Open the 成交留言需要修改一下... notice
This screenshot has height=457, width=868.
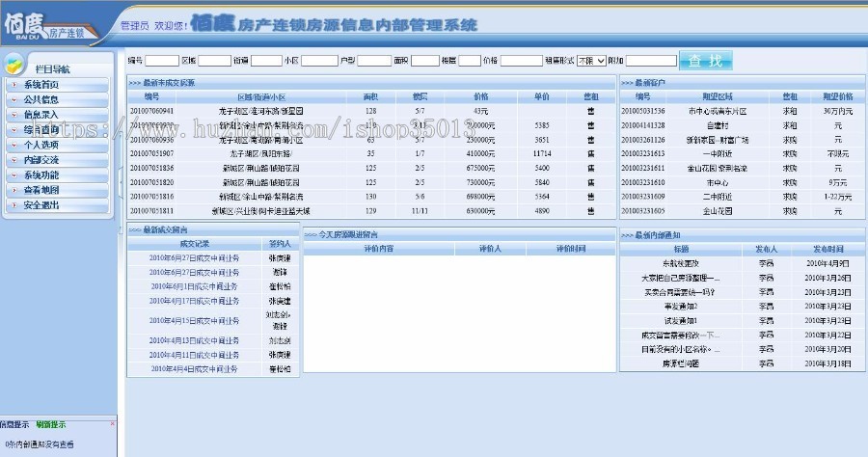point(680,335)
